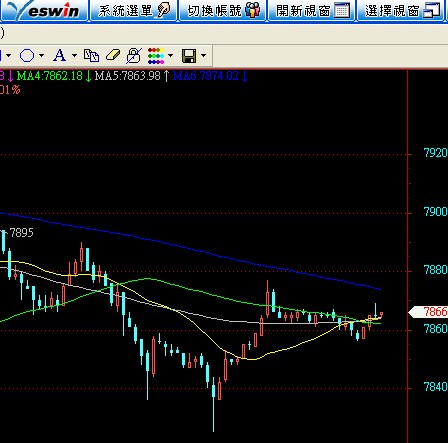The image size is (448, 443).
Task: Click the Yeswin logo
Action: point(43,10)
